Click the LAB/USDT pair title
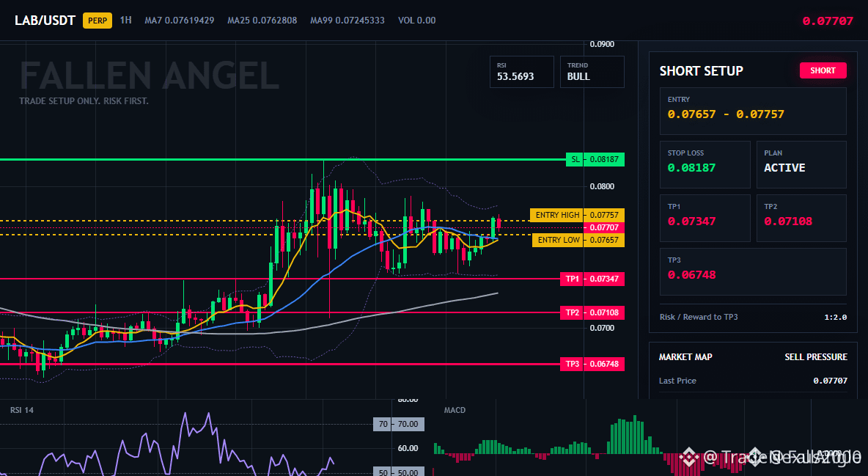 pos(45,21)
